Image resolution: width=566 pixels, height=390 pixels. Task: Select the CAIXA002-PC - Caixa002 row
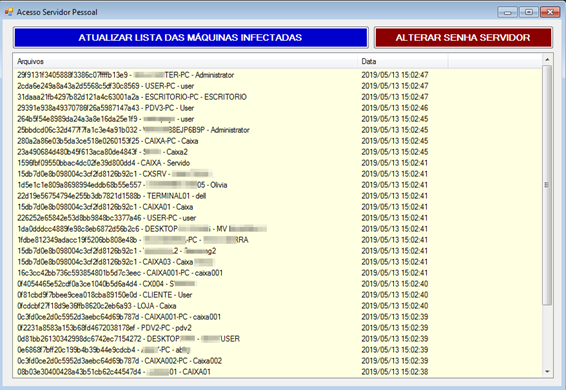(277, 361)
